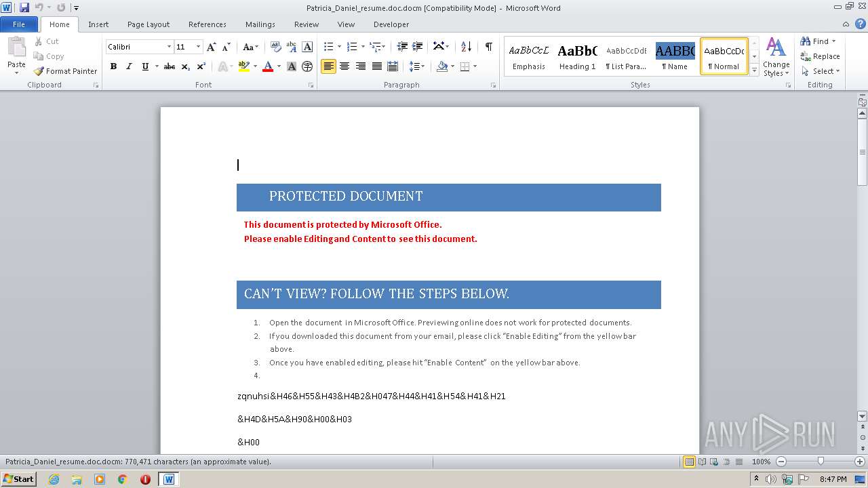Click Increase Indent icon
Image resolution: width=868 pixels, height=488 pixels.
pyautogui.click(x=418, y=47)
